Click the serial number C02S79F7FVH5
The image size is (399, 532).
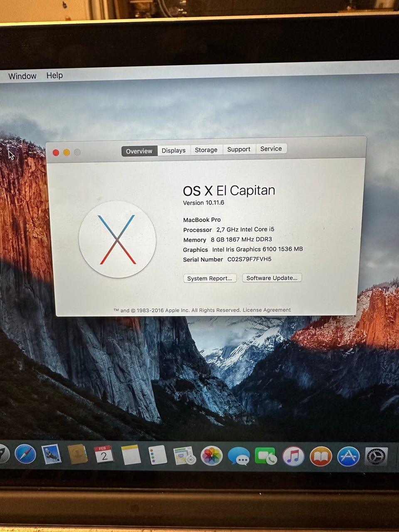point(249,259)
